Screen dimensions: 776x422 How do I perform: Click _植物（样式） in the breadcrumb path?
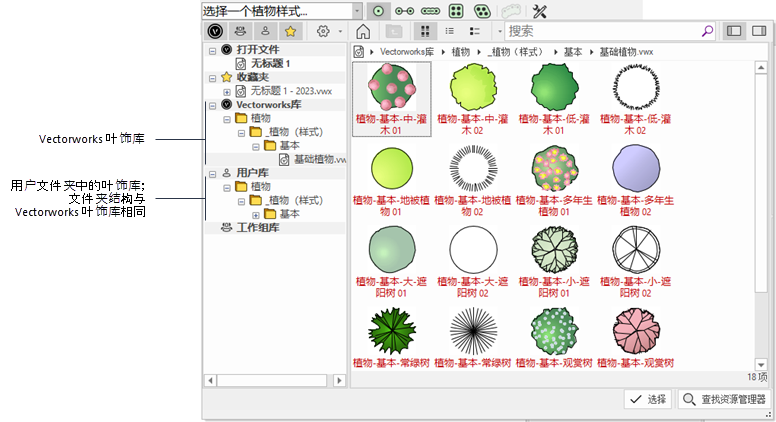(x=516, y=51)
